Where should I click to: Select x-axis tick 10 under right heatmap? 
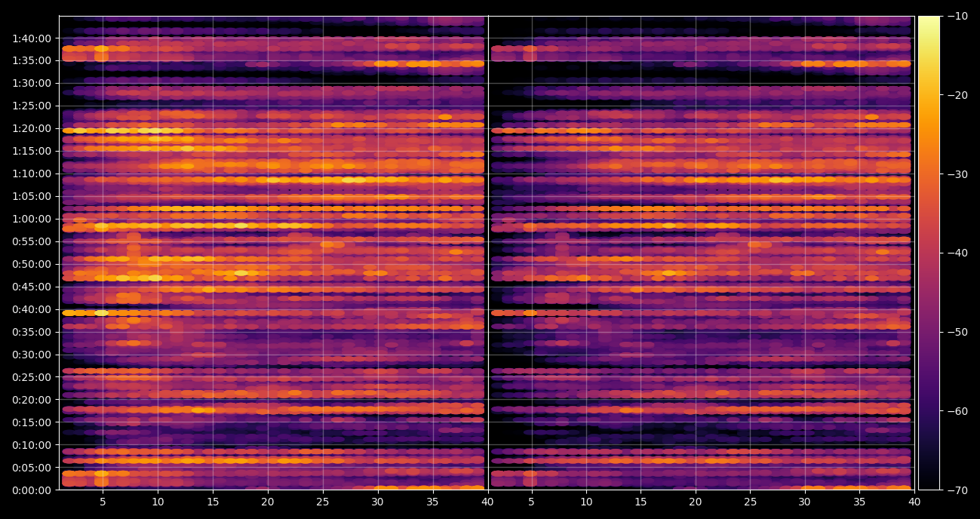(586, 501)
